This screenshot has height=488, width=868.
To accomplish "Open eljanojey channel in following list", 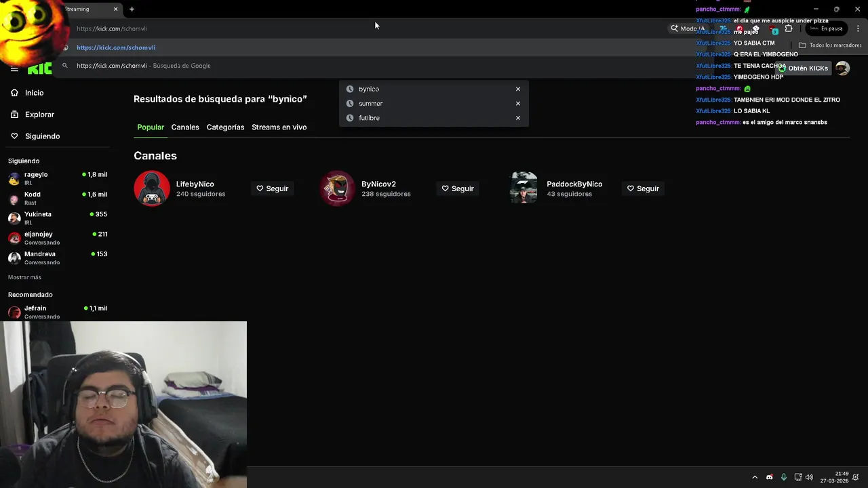I will (58, 238).
